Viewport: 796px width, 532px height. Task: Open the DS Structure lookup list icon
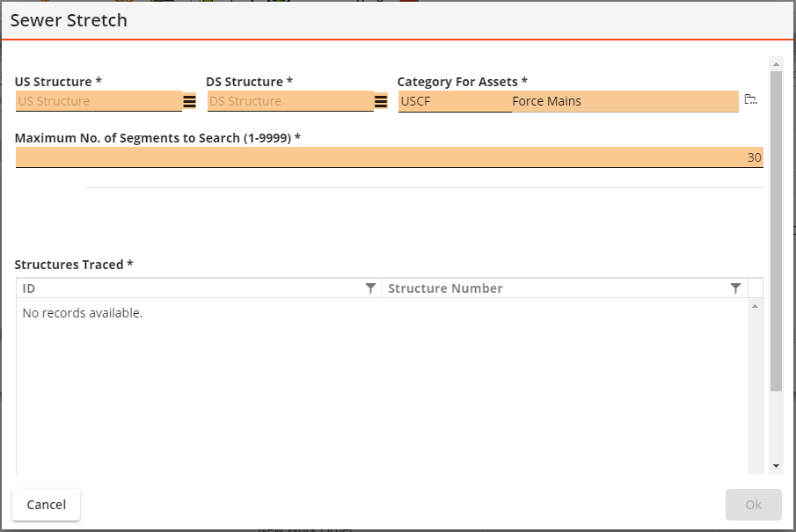coord(381,101)
